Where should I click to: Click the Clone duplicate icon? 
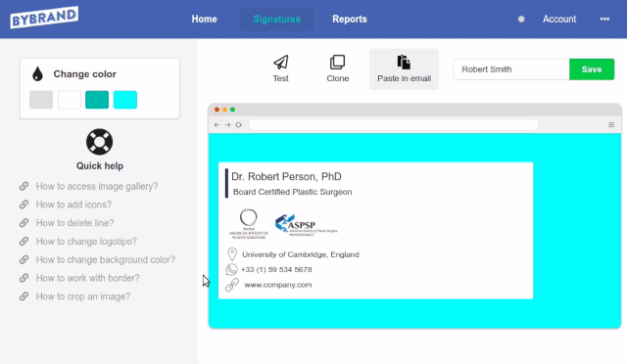(x=337, y=63)
